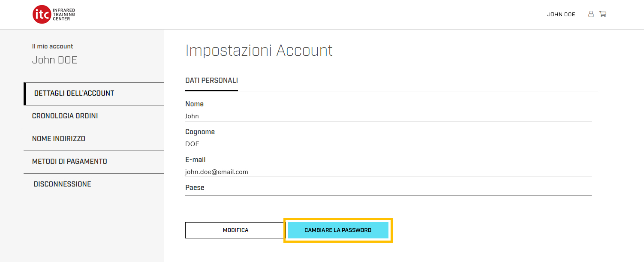The height and width of the screenshot is (262, 644).
Task: Open the shopping cart icon
Action: click(602, 14)
